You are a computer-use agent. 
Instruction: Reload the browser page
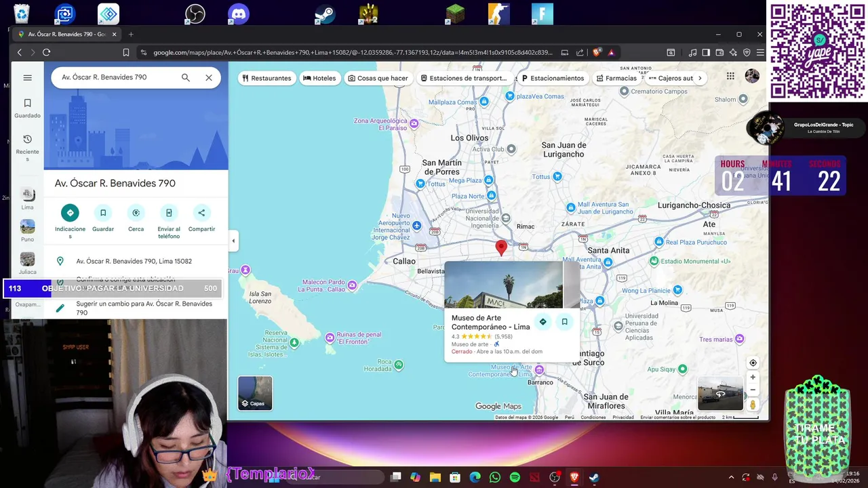point(46,52)
